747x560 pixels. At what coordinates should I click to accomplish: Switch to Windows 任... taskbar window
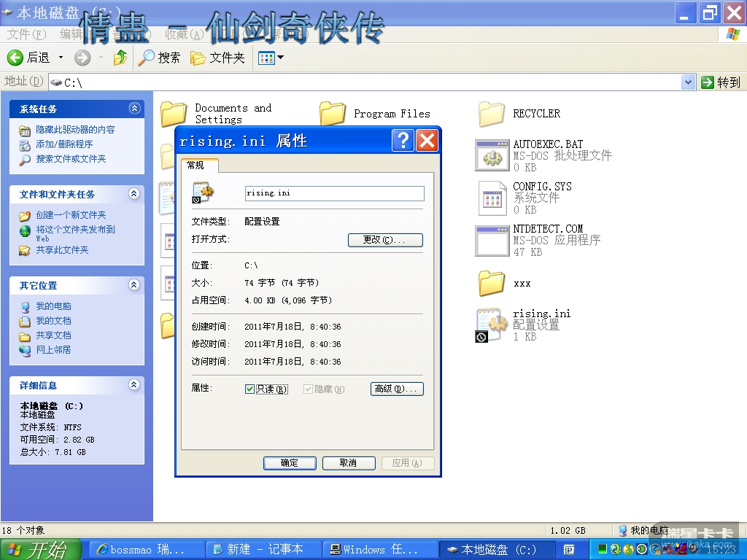tap(379, 550)
